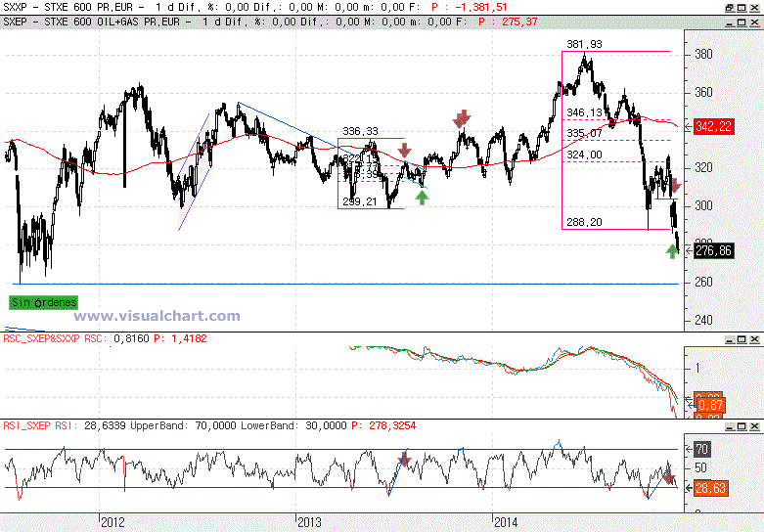Minimize the RSC_SXEP&SXXP indicator pane
Viewport: 764px width, 532px height.
[730, 339]
